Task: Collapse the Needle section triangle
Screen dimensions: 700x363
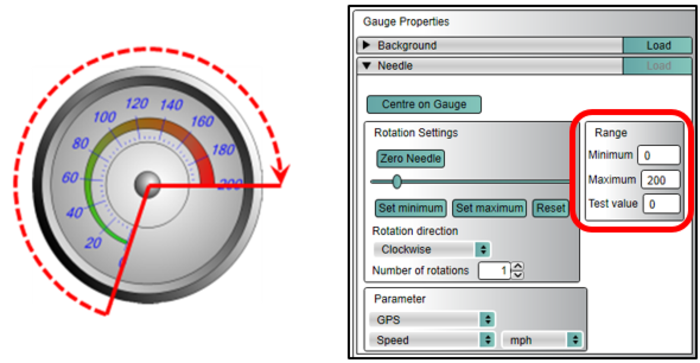Action: [x=367, y=66]
